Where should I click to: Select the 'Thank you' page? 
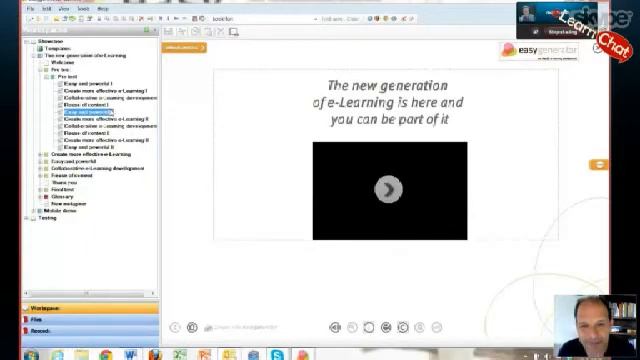[x=64, y=182]
